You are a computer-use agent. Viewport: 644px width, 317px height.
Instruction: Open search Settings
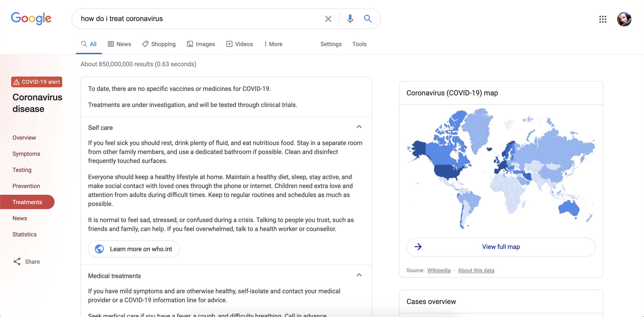click(x=331, y=44)
